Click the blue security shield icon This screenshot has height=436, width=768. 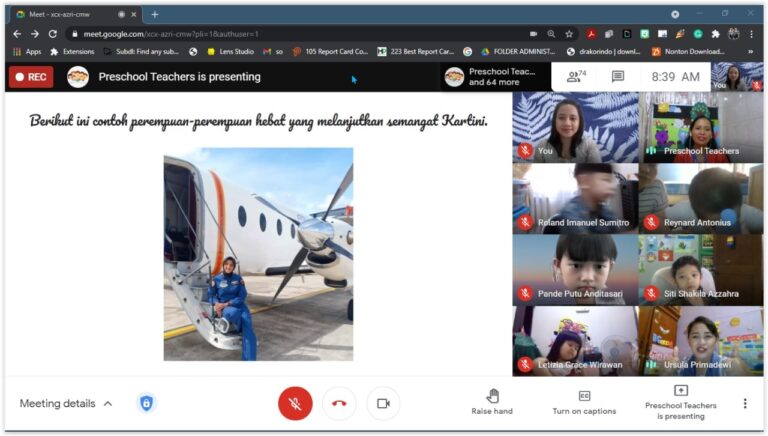pyautogui.click(x=146, y=403)
